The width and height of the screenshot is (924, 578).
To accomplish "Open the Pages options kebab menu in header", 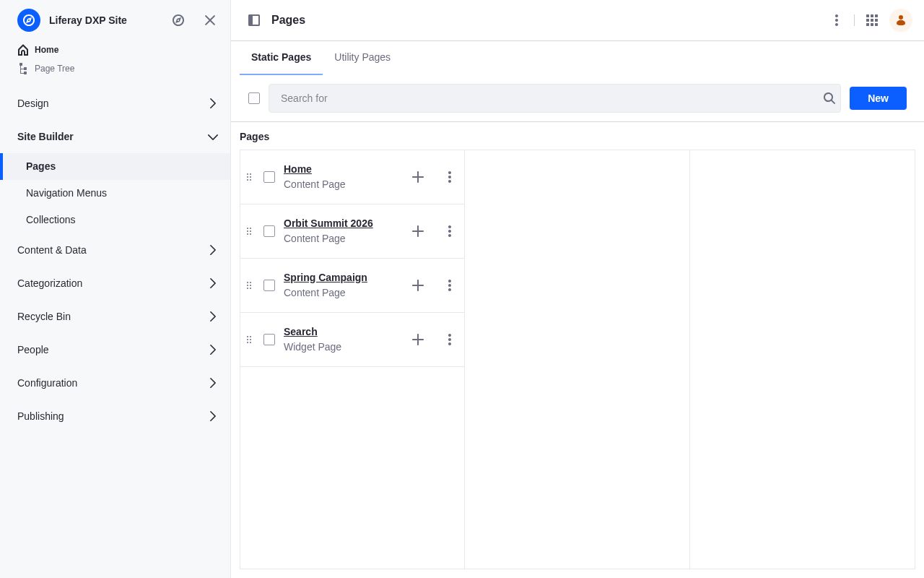I will tap(837, 20).
